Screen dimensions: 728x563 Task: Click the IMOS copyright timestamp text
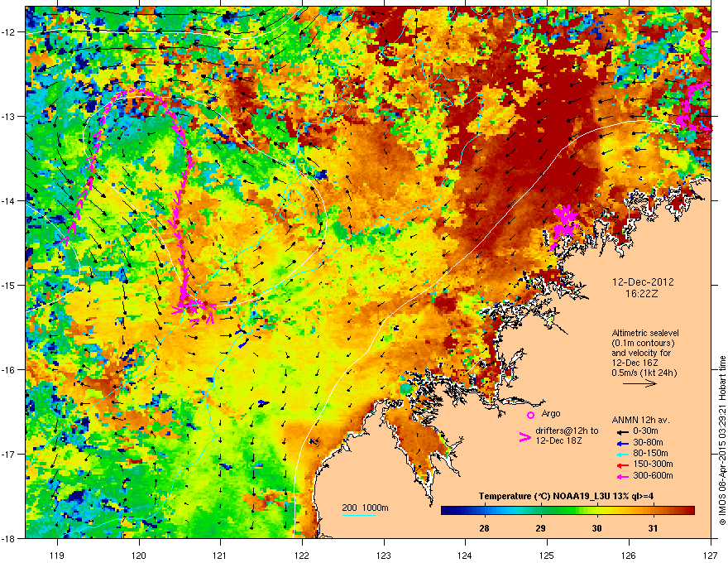(x=722, y=440)
